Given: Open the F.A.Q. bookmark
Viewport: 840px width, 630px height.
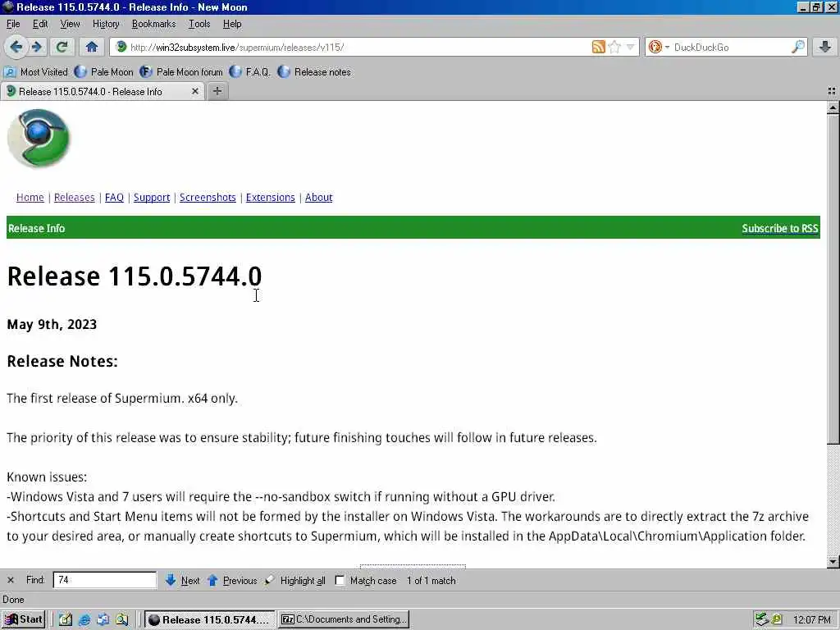Looking at the screenshot, I should click(x=249, y=72).
